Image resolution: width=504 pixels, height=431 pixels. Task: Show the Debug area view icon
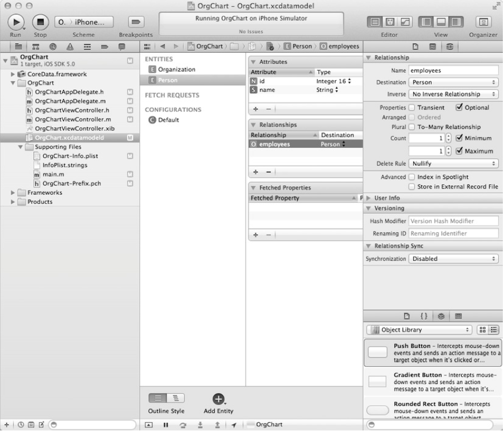coord(441,22)
